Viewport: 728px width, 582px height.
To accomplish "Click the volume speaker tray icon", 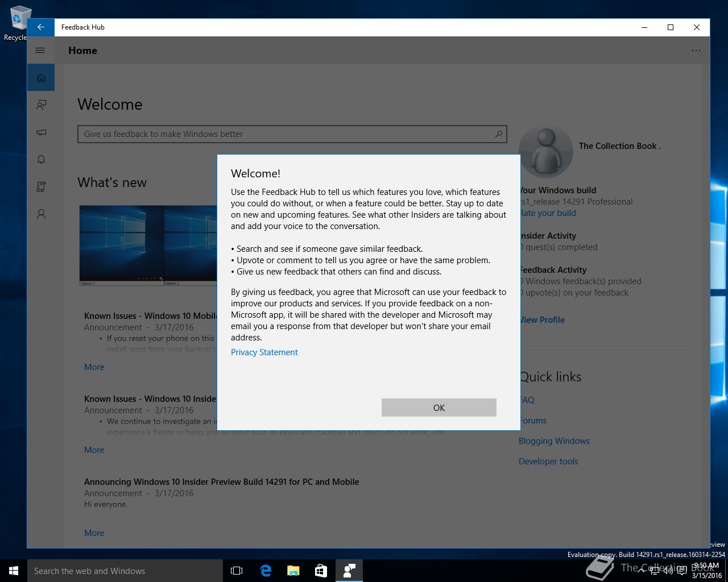I will tap(669, 571).
